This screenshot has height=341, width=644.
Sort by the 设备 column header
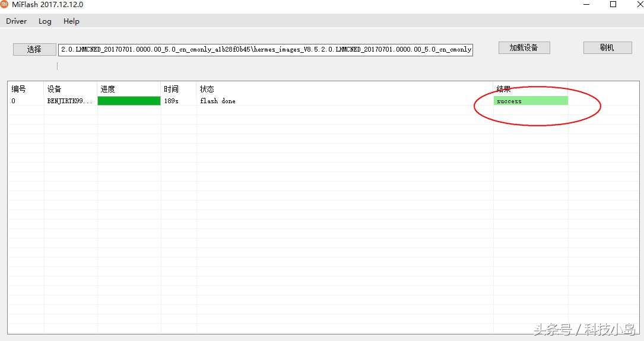click(55, 89)
